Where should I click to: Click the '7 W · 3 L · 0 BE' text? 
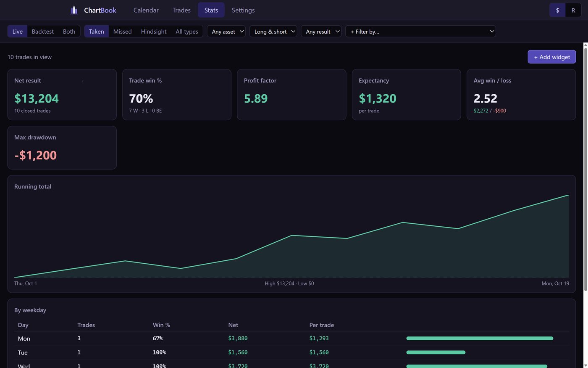pos(145,111)
